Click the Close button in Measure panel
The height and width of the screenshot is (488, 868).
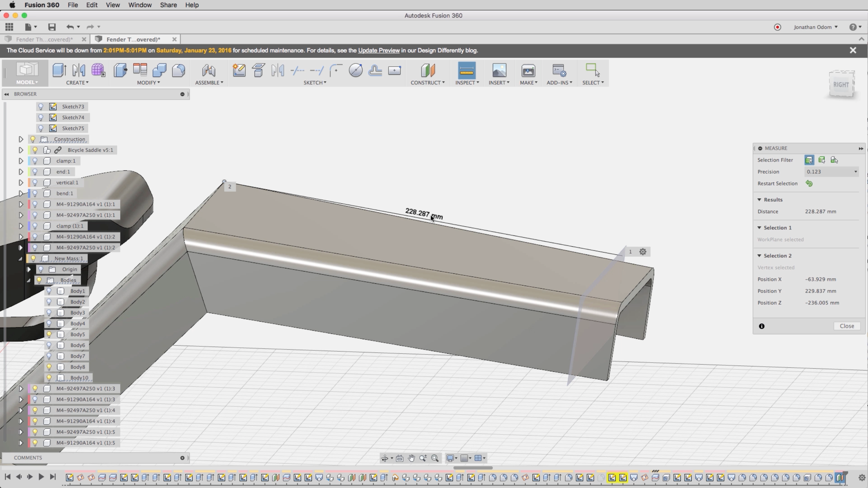tap(847, 326)
